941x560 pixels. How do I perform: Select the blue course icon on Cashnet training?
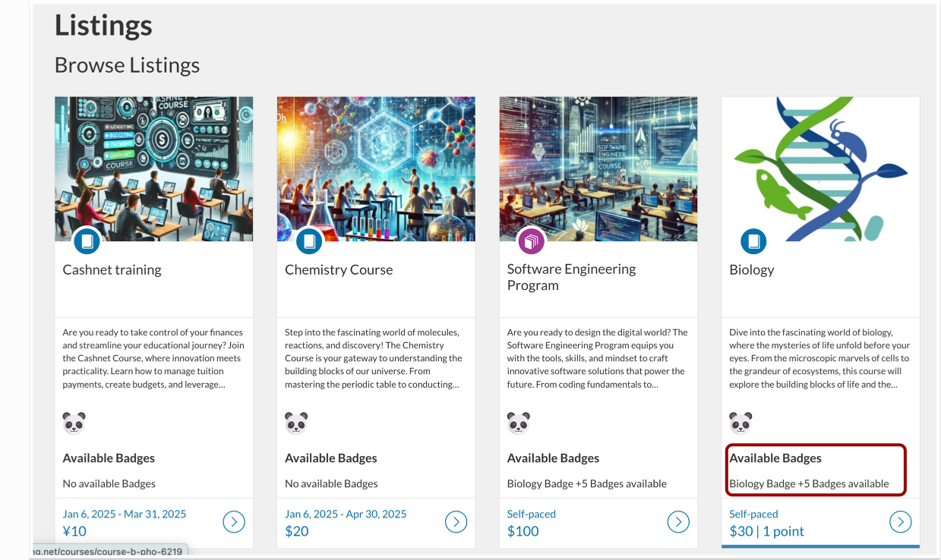pyautogui.click(x=87, y=241)
